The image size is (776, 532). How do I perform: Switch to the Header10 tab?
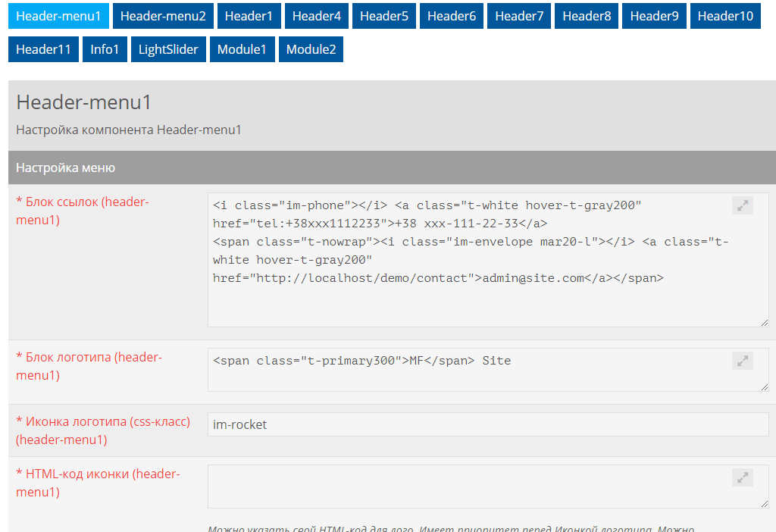tap(725, 16)
